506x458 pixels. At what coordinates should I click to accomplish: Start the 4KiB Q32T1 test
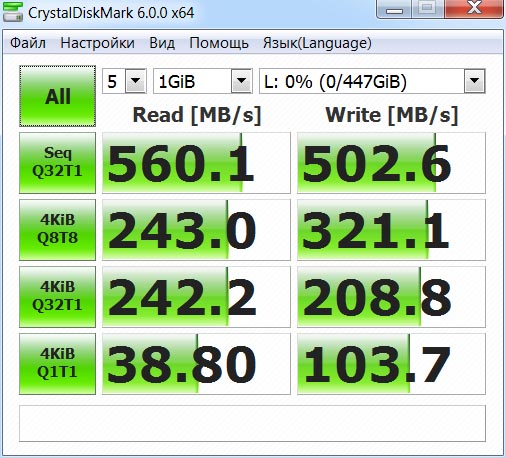(57, 297)
